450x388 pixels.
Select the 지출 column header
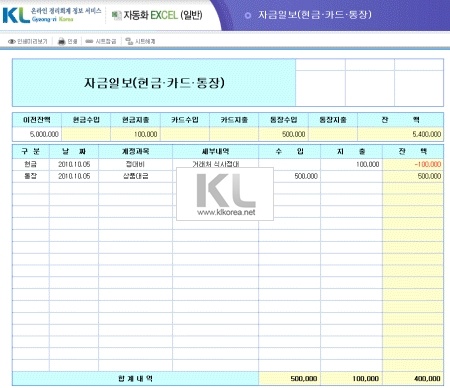click(351, 151)
